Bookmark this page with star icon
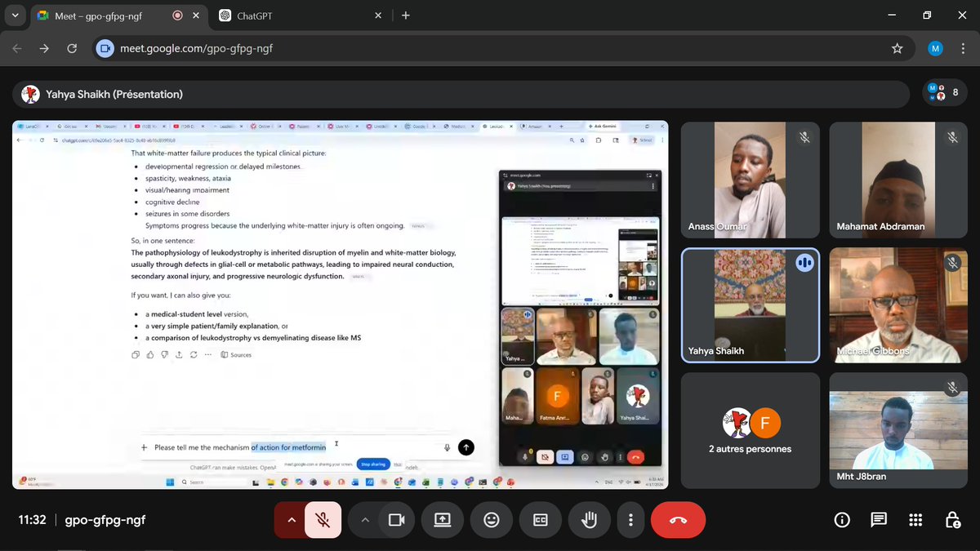This screenshot has height=551, width=980. coord(898,48)
